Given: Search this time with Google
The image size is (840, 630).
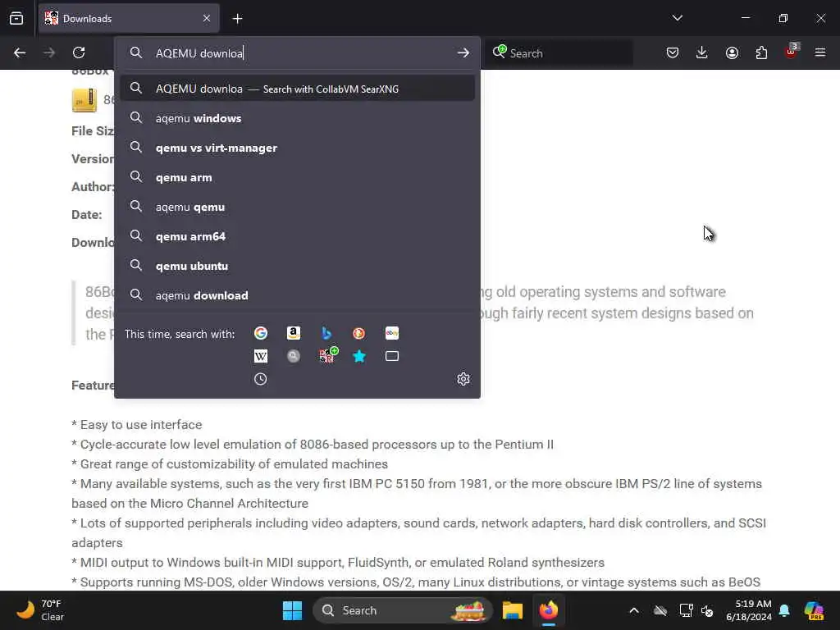Looking at the screenshot, I should coord(260,333).
